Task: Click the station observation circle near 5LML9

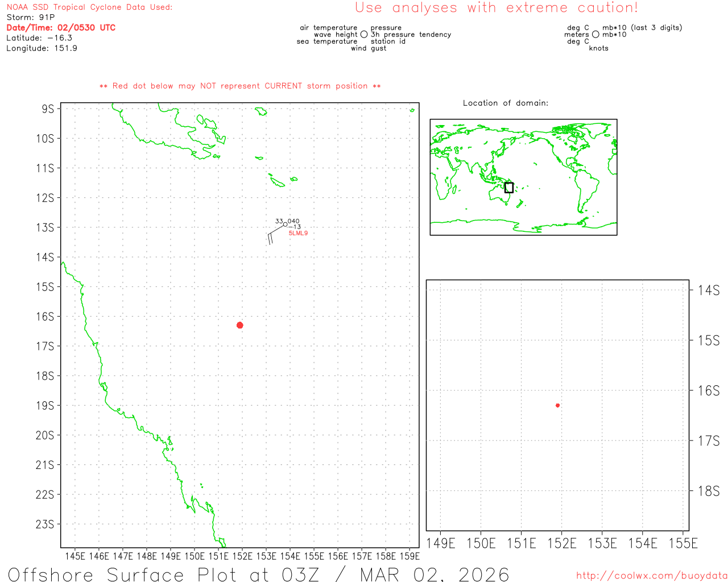Action: (x=285, y=225)
